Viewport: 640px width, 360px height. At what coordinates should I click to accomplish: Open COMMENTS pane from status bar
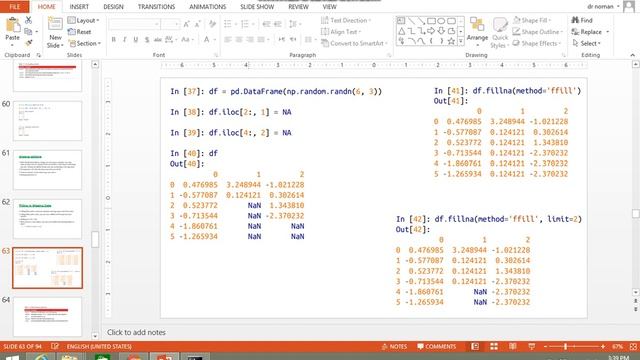pyautogui.click(x=436, y=347)
